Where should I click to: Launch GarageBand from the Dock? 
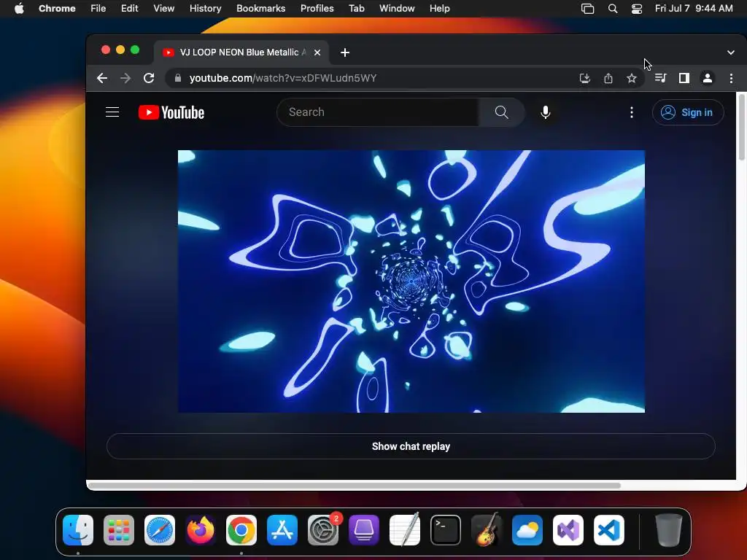[x=487, y=530]
